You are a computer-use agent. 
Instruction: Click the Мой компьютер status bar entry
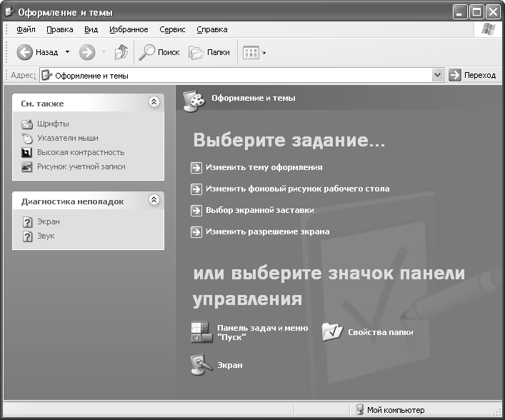tap(390, 410)
